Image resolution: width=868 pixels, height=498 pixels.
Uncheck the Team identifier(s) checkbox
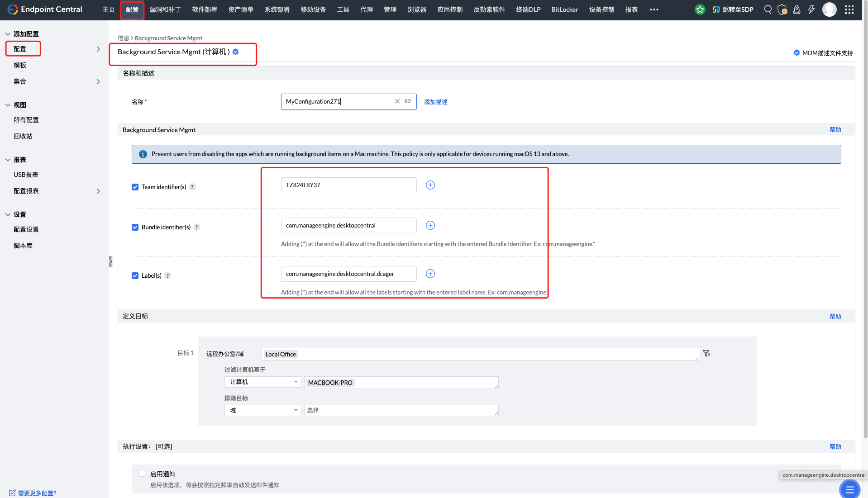click(x=135, y=187)
